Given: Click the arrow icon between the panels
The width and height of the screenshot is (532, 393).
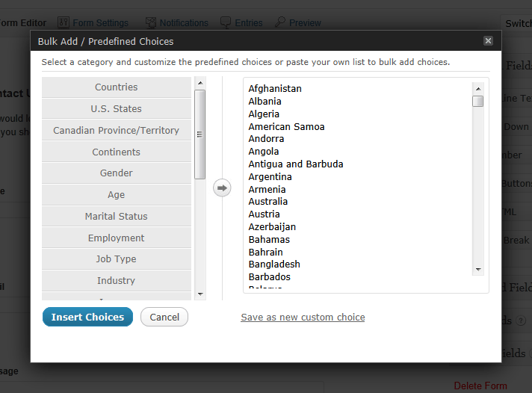Looking at the screenshot, I should [x=222, y=188].
